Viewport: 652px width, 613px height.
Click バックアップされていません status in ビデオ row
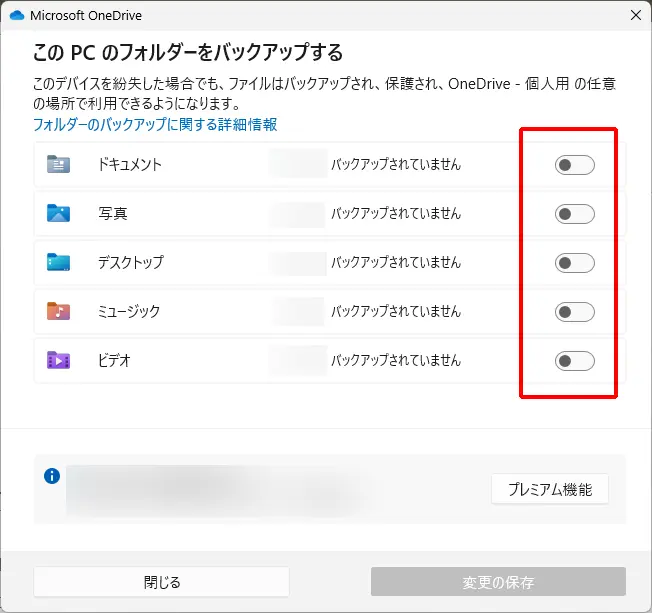point(396,360)
